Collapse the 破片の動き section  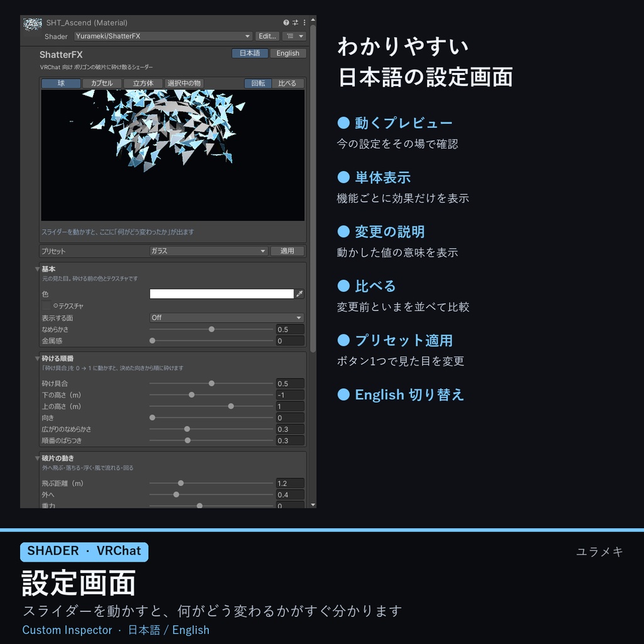coord(37,458)
